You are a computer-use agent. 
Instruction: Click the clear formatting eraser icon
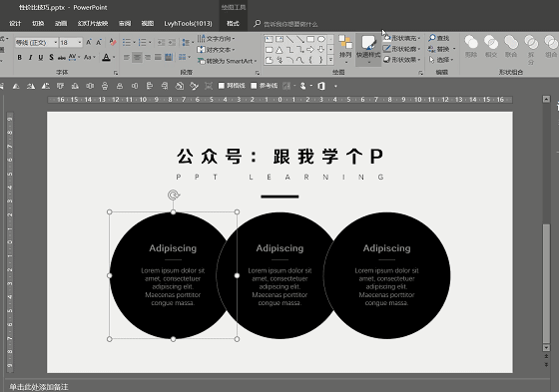tap(113, 43)
